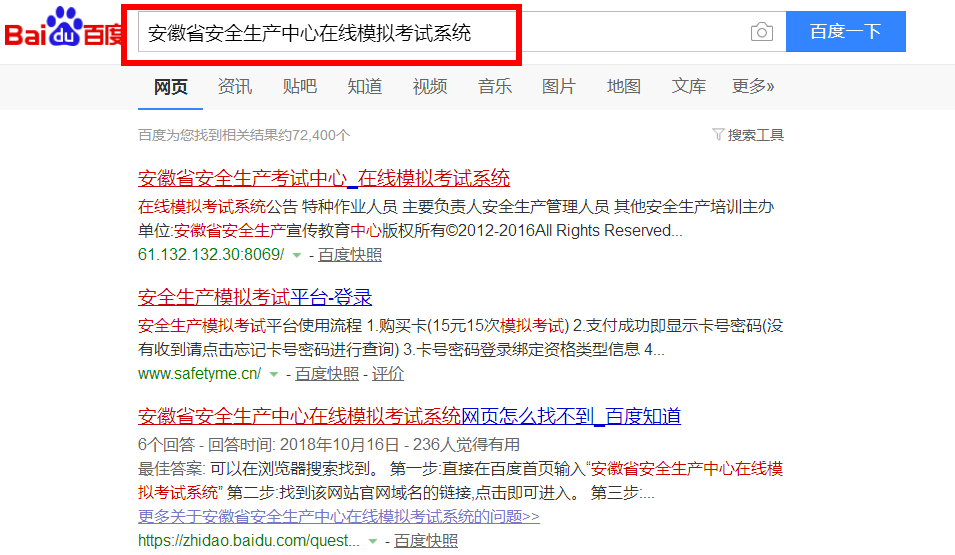Switch to the 贴吧 tab
Image resolution: width=955 pixels, height=555 pixels.
tap(300, 87)
